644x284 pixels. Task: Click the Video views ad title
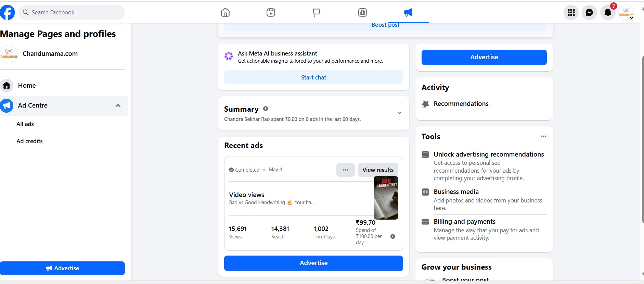coord(247,195)
